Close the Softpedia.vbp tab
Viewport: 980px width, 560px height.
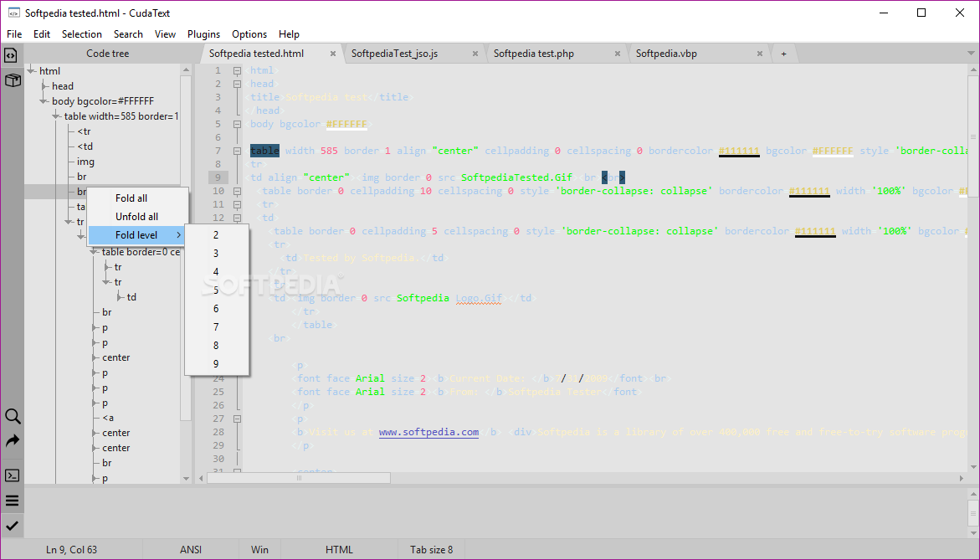760,54
